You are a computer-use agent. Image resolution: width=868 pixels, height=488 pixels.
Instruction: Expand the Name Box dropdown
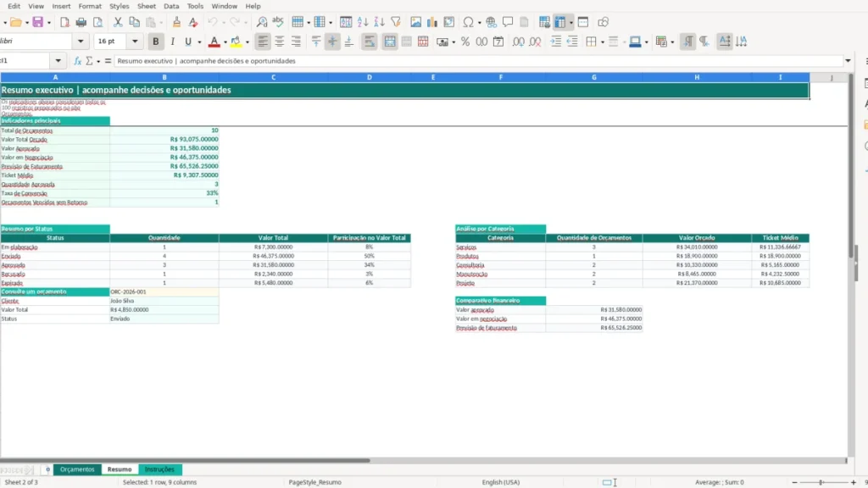[58, 61]
